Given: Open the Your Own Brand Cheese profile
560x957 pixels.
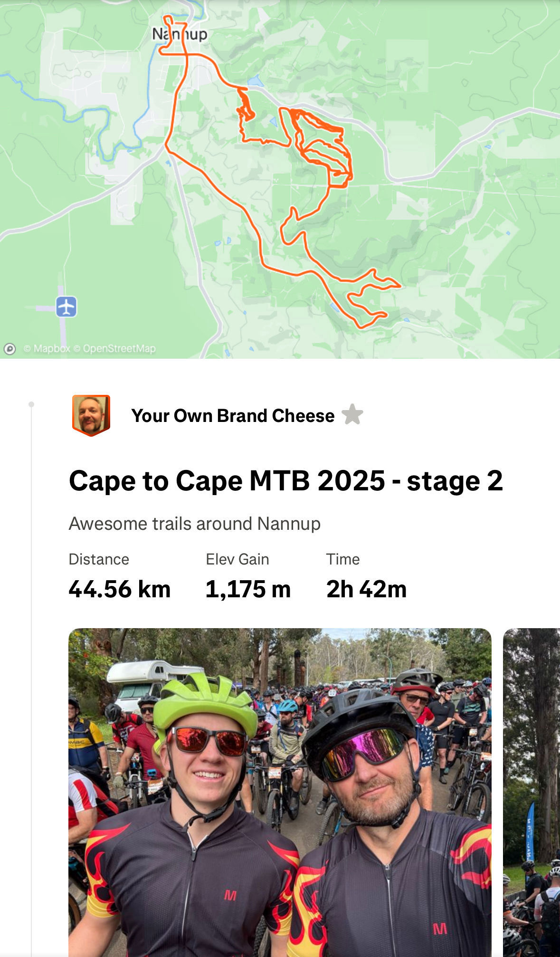Looking at the screenshot, I should [233, 416].
